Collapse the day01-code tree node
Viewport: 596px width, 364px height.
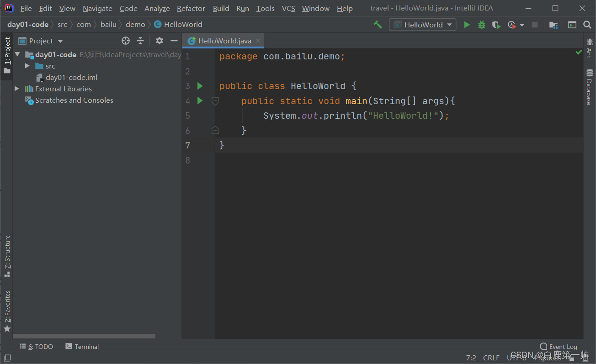point(17,54)
